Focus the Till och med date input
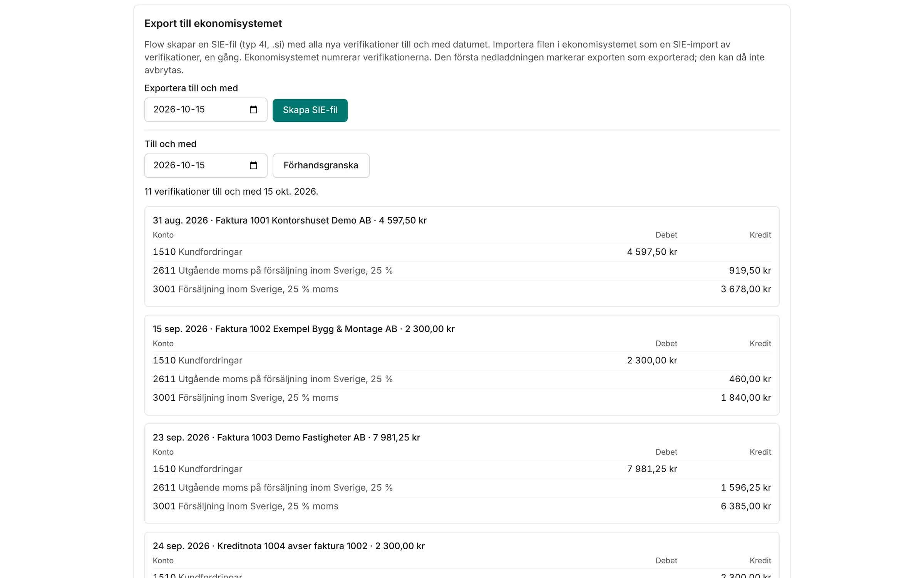Viewport: 924px width, 578px height. click(x=206, y=166)
